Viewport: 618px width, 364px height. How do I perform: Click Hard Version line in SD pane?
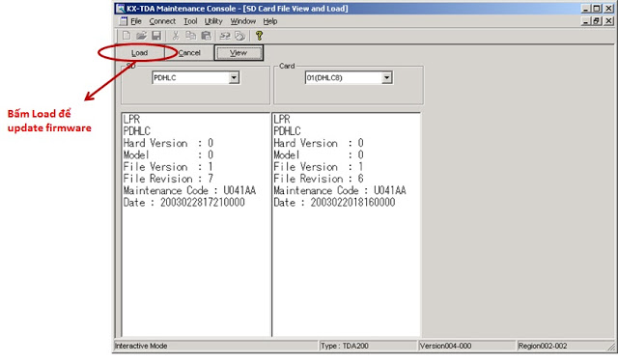(x=168, y=143)
